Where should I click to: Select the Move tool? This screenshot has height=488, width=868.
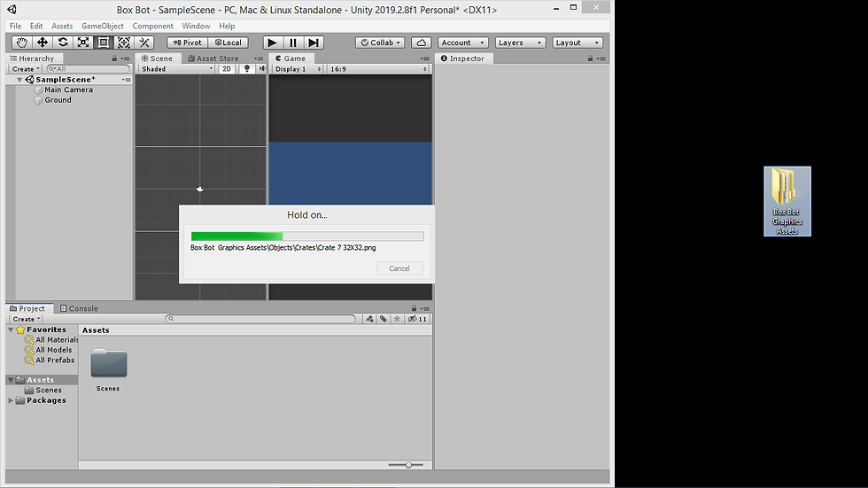click(x=43, y=43)
